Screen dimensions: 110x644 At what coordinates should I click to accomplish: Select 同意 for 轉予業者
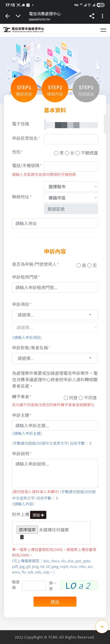pyautogui.click(x=66, y=398)
